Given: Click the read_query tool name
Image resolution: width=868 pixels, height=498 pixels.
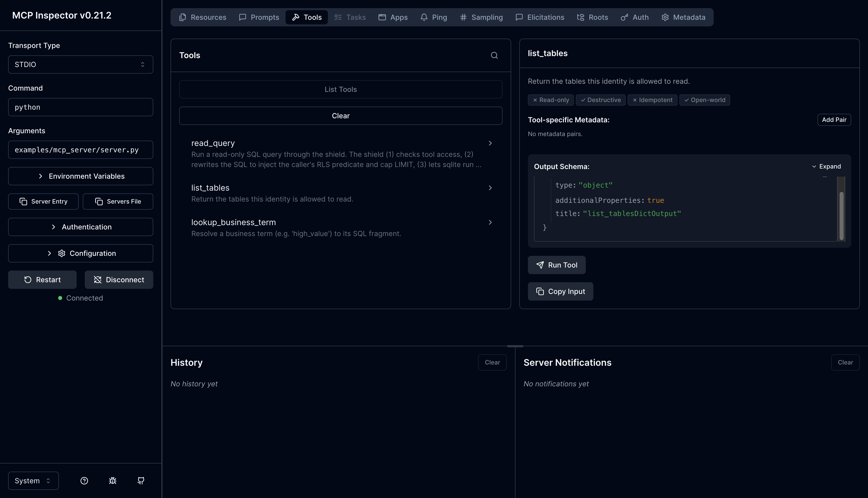Looking at the screenshot, I should (x=213, y=143).
